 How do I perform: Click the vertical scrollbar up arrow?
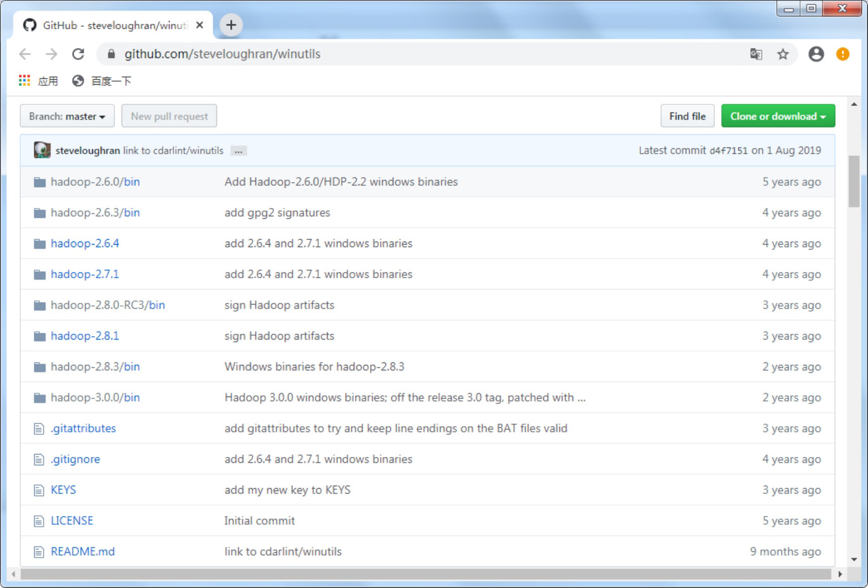tap(854, 104)
